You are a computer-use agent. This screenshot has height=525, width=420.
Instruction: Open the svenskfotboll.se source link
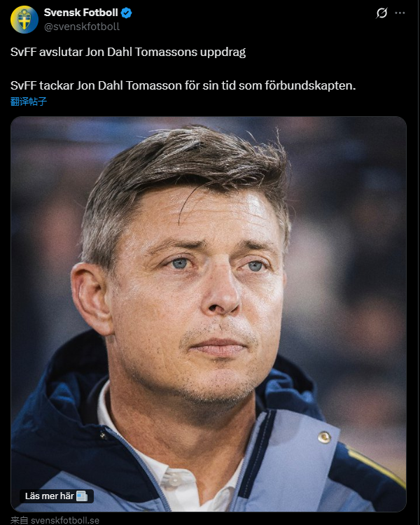[65, 520]
